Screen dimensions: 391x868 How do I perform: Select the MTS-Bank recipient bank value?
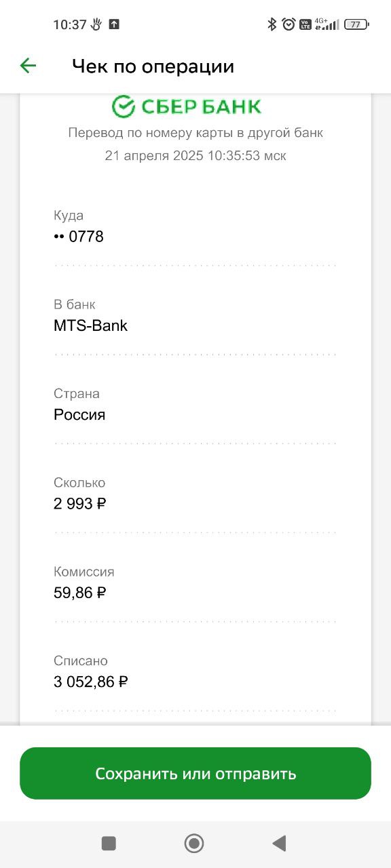(x=90, y=325)
